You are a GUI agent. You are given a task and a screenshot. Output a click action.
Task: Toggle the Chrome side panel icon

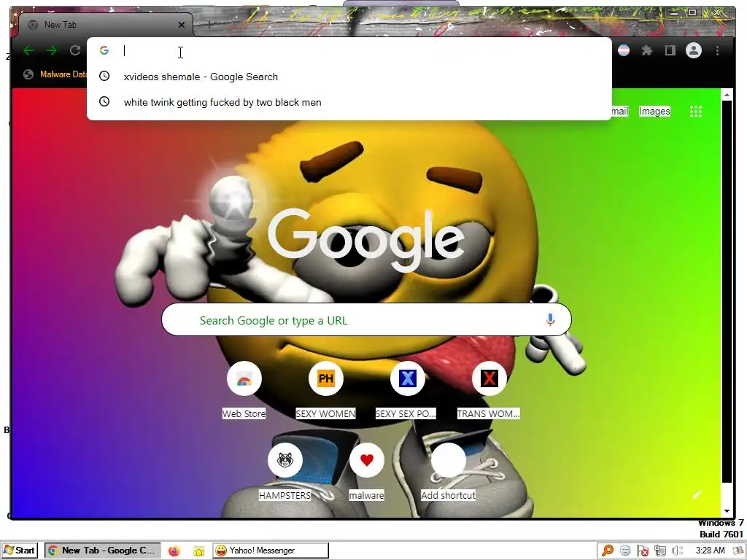670,50
